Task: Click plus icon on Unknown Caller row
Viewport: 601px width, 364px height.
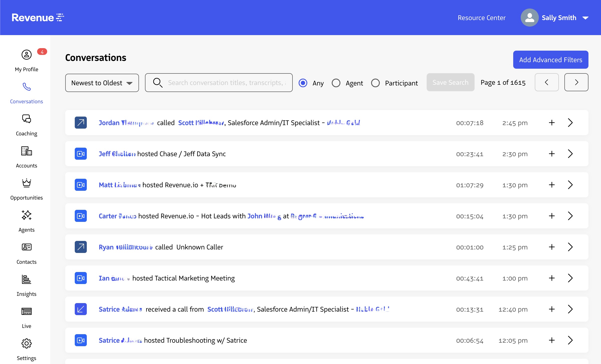Action: coord(552,247)
